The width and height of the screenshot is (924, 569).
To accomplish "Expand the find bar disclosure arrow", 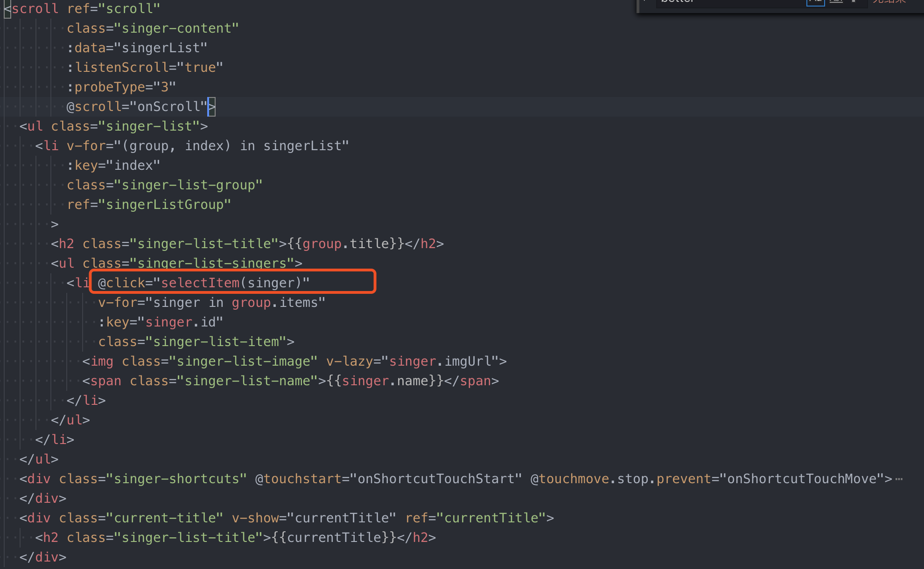I will click(x=644, y=2).
